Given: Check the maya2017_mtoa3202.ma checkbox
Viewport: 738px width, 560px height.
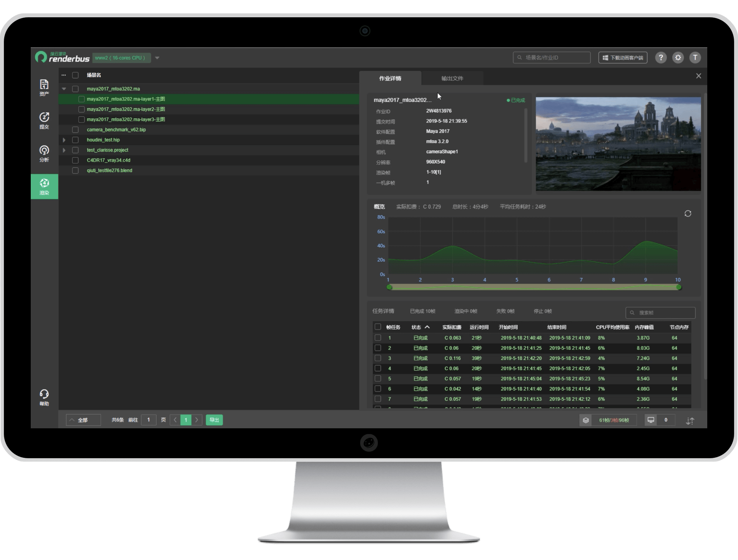Looking at the screenshot, I should [x=75, y=89].
